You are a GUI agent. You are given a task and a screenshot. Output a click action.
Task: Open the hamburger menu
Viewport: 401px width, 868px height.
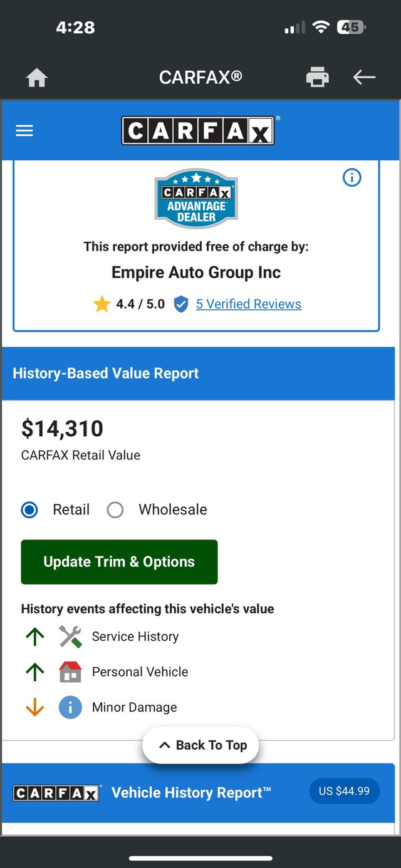point(24,130)
